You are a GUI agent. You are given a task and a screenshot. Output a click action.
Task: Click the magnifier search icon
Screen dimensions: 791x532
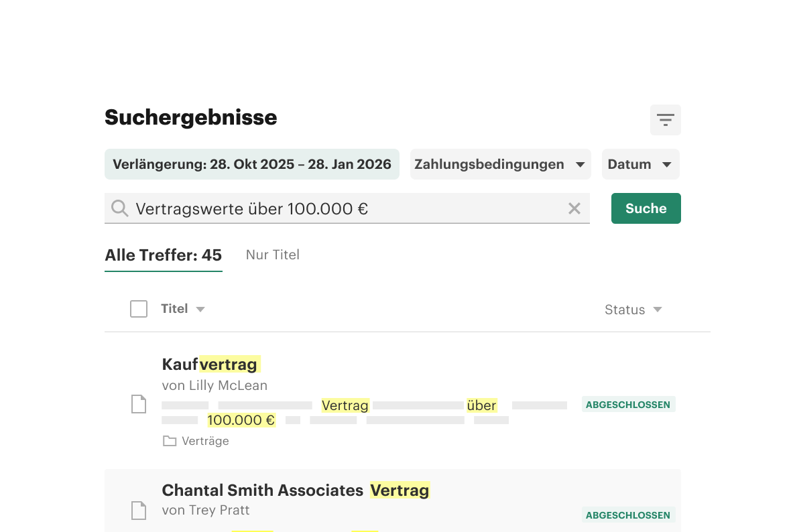[119, 208]
